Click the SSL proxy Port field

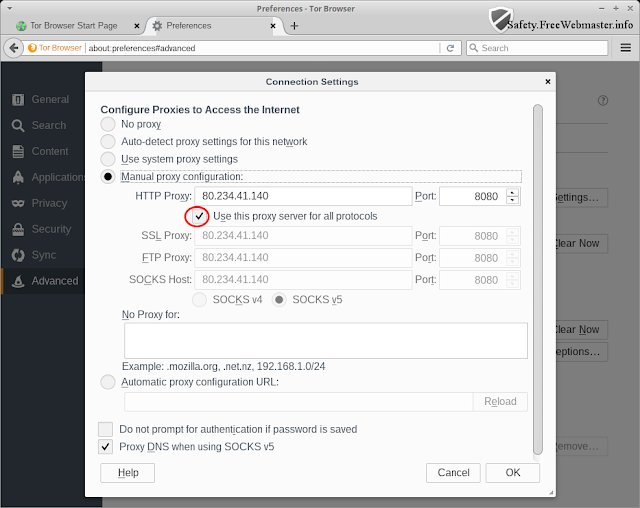click(473, 236)
